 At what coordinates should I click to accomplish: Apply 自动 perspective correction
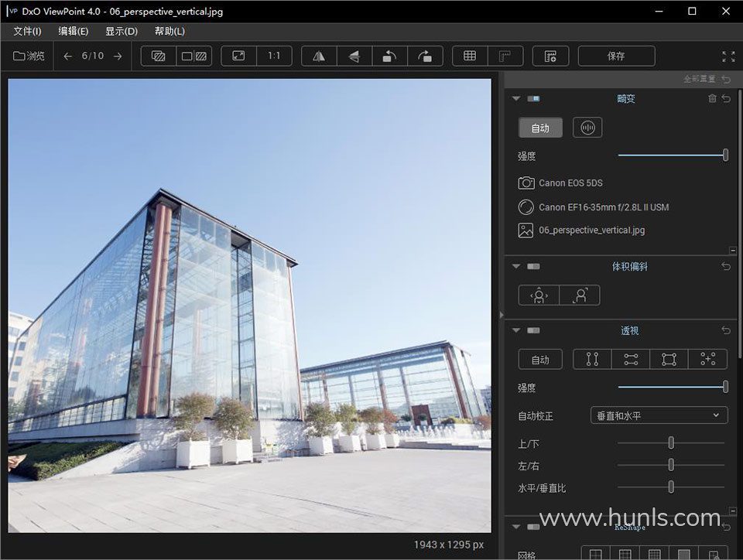[x=540, y=360]
